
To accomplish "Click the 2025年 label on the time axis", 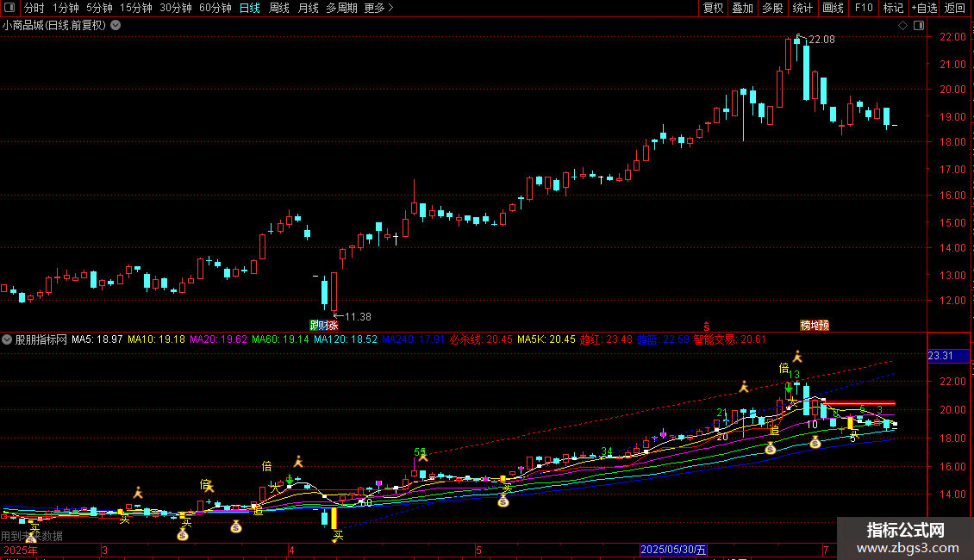I will [21, 550].
